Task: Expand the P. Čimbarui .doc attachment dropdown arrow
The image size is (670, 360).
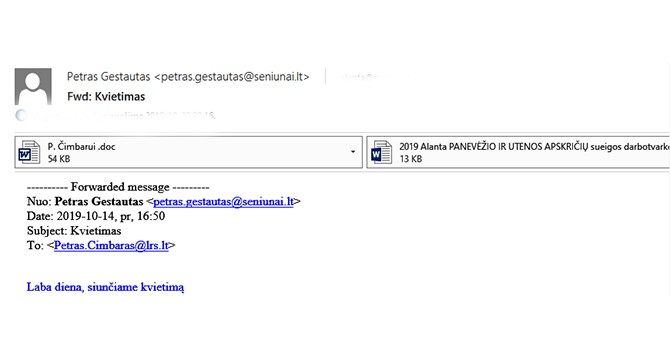Action: click(353, 152)
